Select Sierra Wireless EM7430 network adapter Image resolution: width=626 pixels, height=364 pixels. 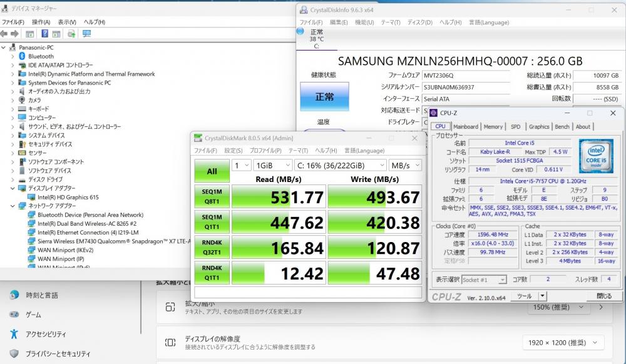click(114, 241)
